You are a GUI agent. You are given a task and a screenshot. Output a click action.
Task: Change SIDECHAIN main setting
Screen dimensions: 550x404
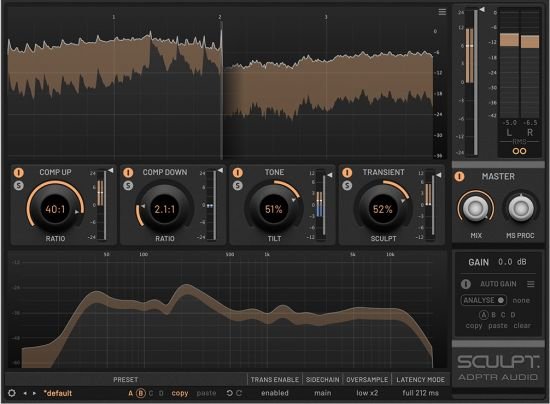(323, 393)
